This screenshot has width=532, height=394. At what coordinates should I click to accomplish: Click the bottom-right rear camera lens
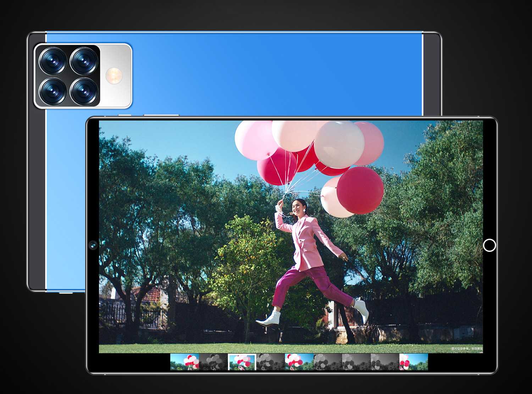coord(84,91)
